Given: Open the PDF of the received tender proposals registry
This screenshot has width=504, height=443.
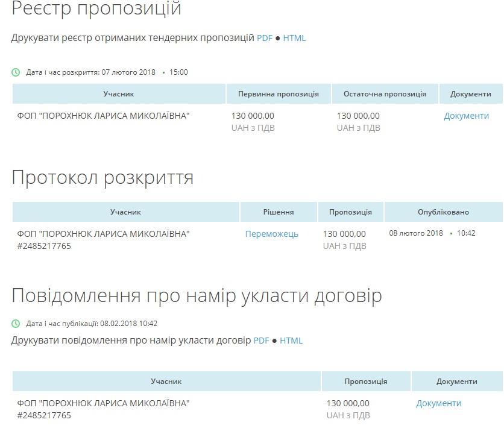Looking at the screenshot, I should pyautogui.click(x=265, y=38).
